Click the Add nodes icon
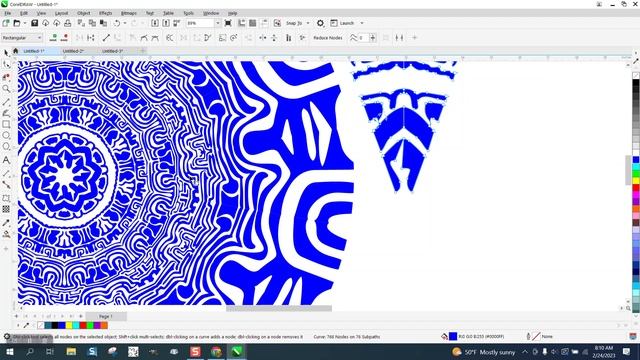This screenshot has height=360, width=640. tap(53, 38)
